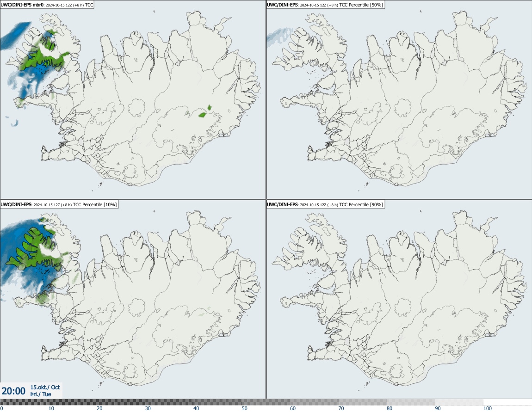Click the 30 label on the scale
532x412 pixels.
(x=148, y=408)
